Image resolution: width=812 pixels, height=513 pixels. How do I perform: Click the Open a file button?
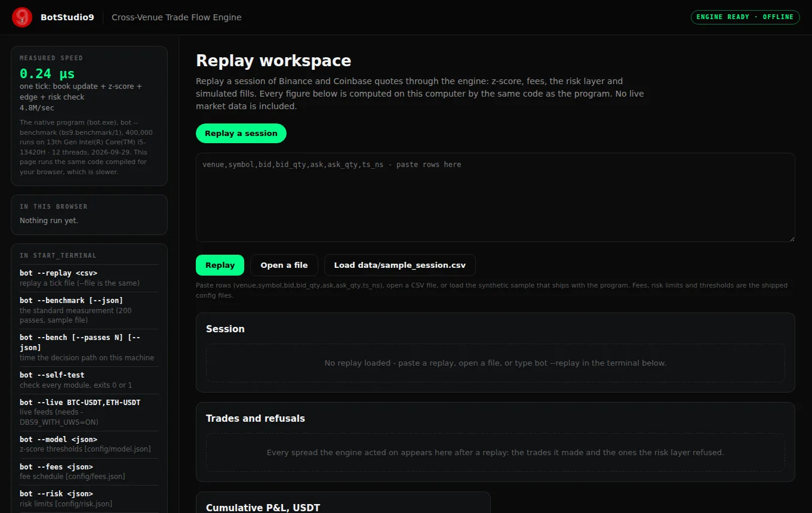pyautogui.click(x=284, y=265)
